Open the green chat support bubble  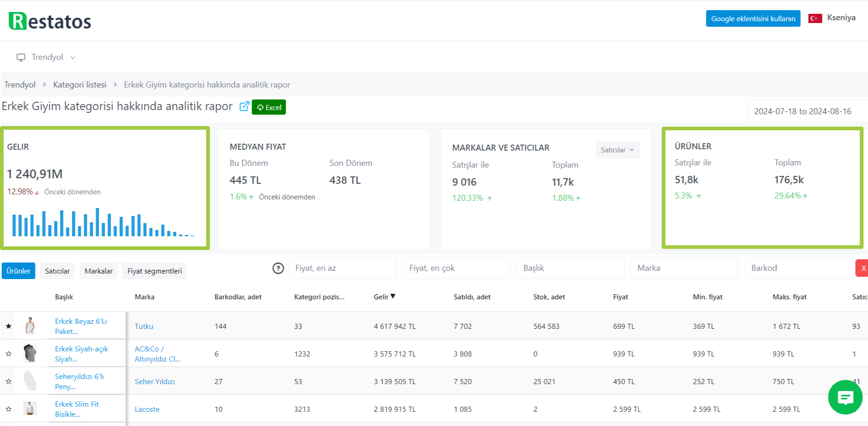tap(845, 397)
